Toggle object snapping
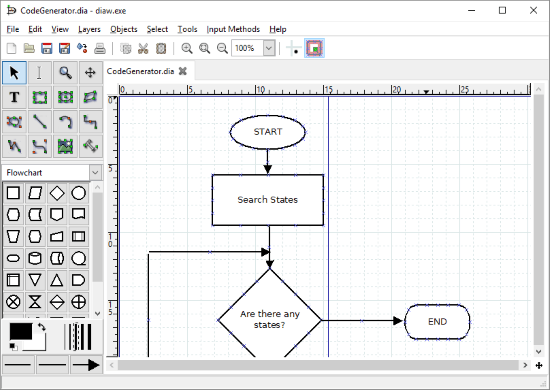 [314, 48]
